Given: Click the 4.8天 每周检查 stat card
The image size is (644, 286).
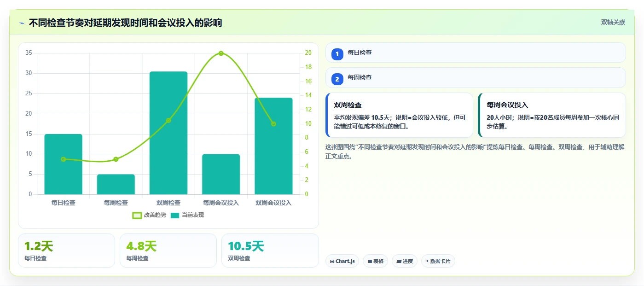Looking at the screenshot, I should coord(168,251).
